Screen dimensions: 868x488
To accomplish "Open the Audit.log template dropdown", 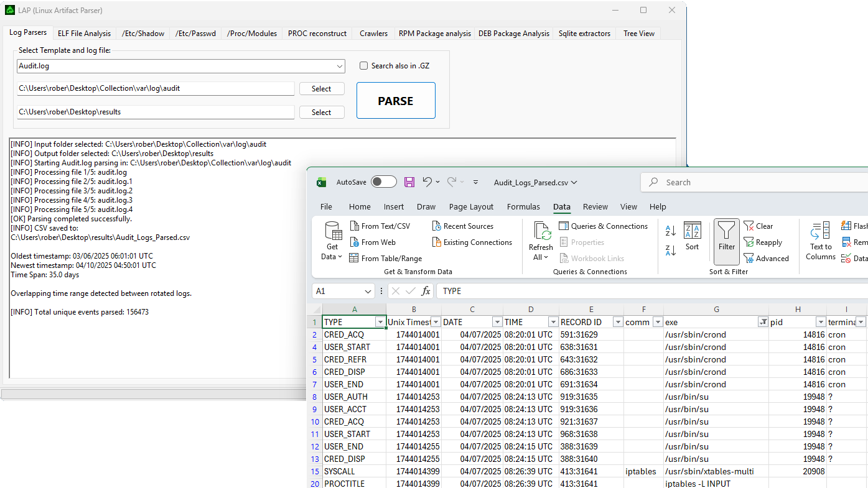I will click(x=339, y=66).
